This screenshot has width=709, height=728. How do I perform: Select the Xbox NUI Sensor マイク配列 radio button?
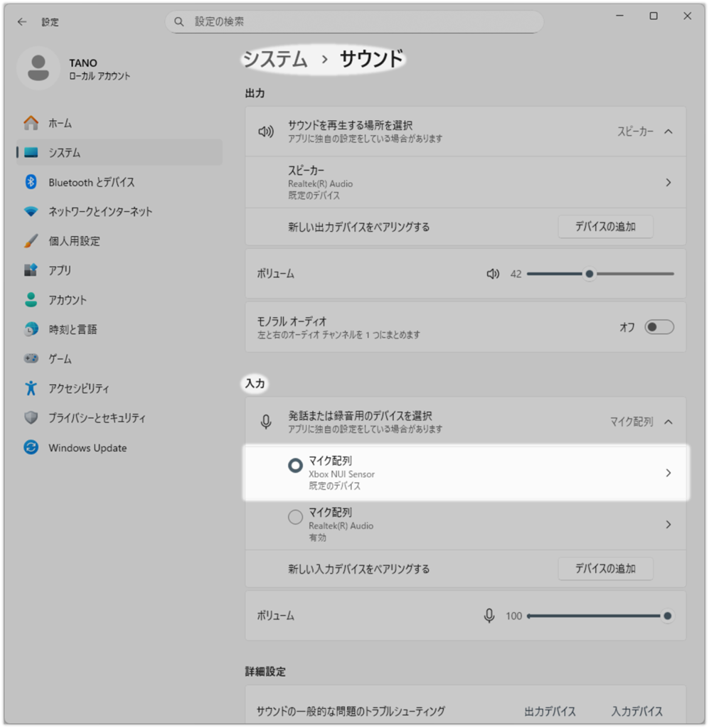tap(294, 465)
